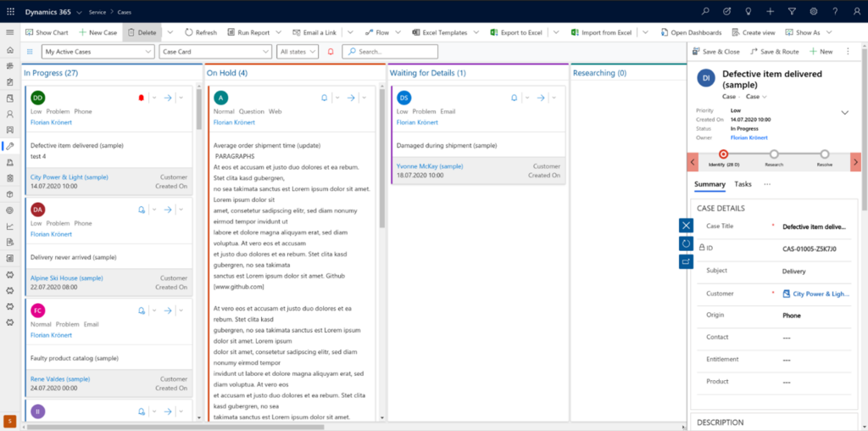Click New Case in command bar
This screenshot has width=868, height=431.
click(x=98, y=33)
